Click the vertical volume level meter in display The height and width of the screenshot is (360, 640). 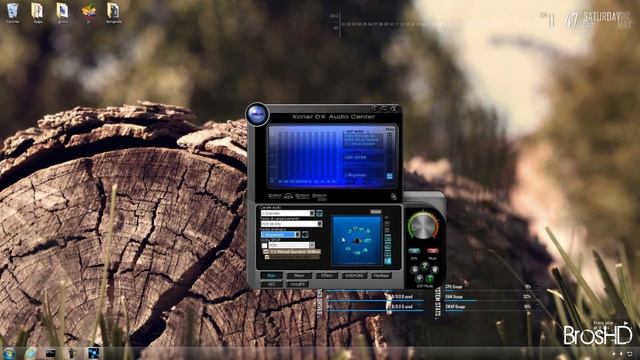coord(389,155)
